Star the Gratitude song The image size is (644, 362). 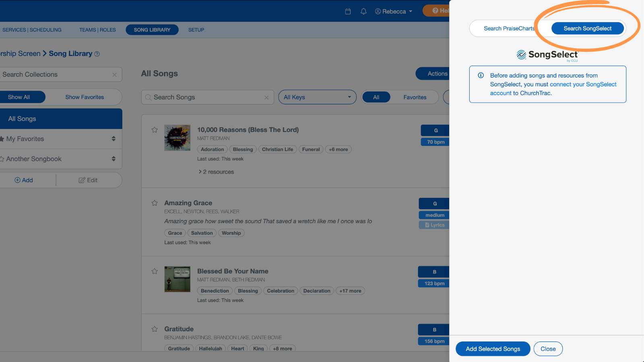155,329
